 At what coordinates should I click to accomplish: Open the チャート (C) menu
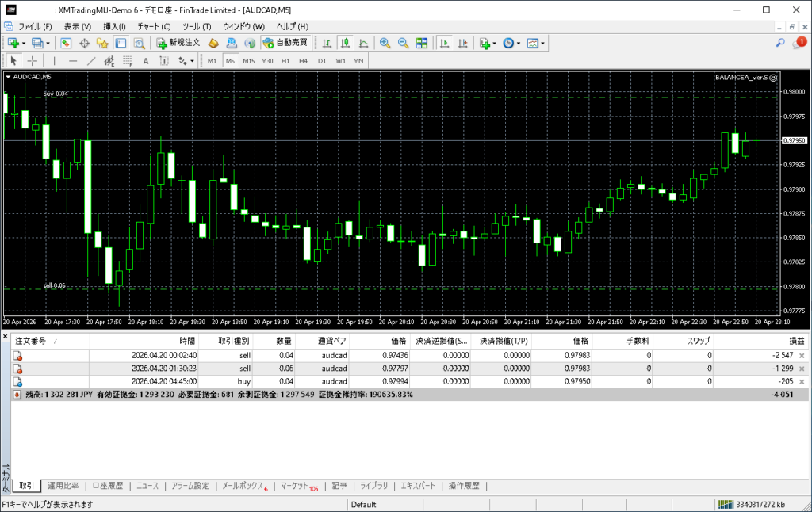click(x=154, y=26)
